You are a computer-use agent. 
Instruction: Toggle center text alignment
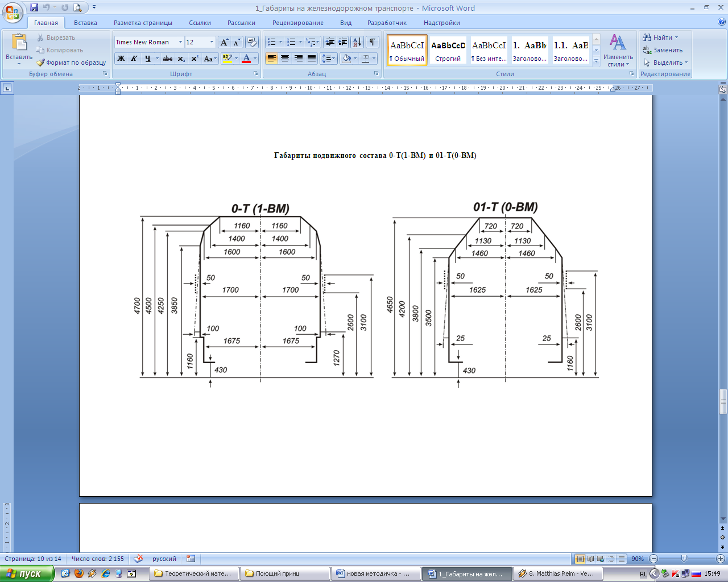285,59
